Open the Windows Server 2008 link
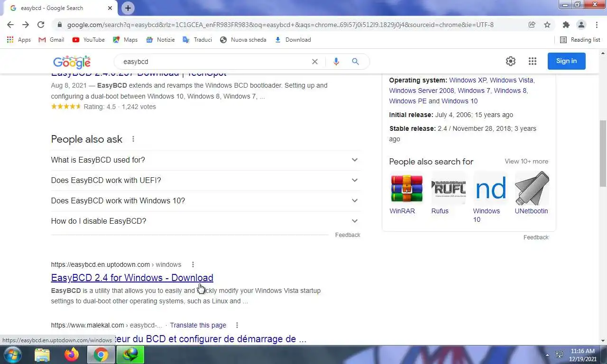The image size is (607, 364). 422,91
